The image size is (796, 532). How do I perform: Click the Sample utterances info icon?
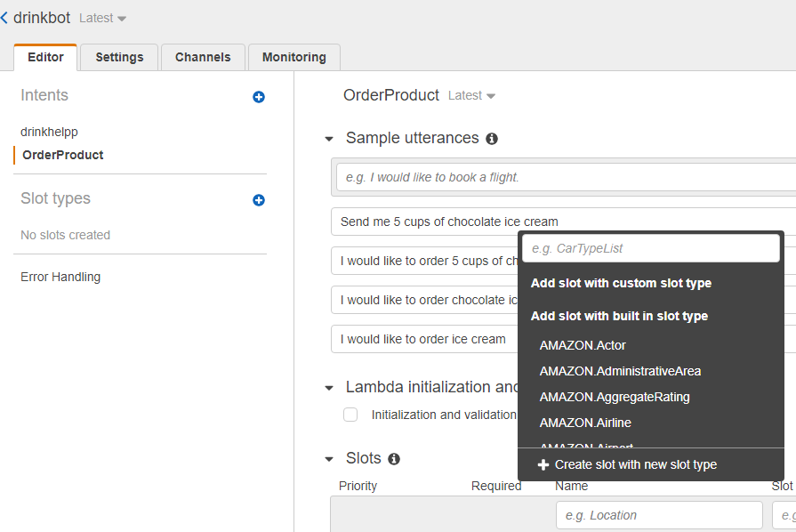(492, 139)
